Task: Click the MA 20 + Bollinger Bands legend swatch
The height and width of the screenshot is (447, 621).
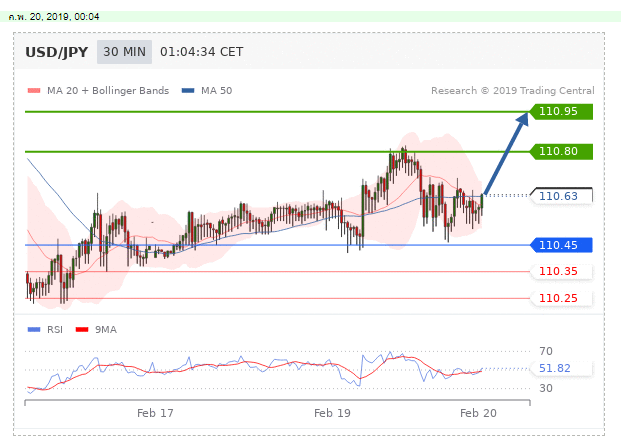Action: coord(34,91)
